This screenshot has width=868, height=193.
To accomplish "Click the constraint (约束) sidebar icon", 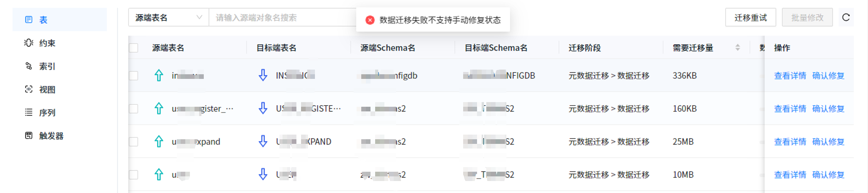I will point(29,43).
